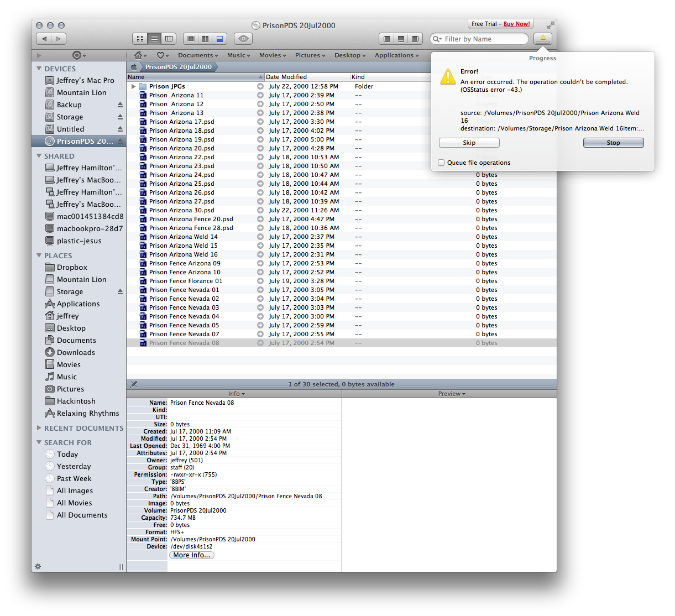Open the Desktop bookmark menu
This screenshot has width=675, height=616.
pos(350,55)
